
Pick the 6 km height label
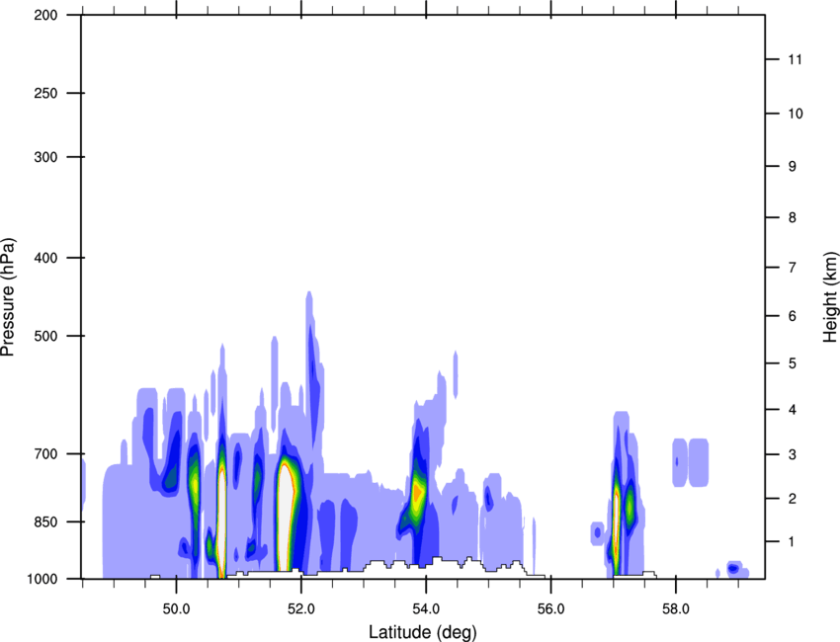coord(792,316)
